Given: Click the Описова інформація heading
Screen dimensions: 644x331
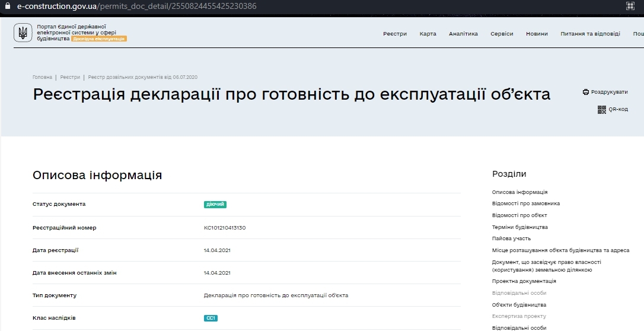Looking at the screenshot, I should click(97, 175).
